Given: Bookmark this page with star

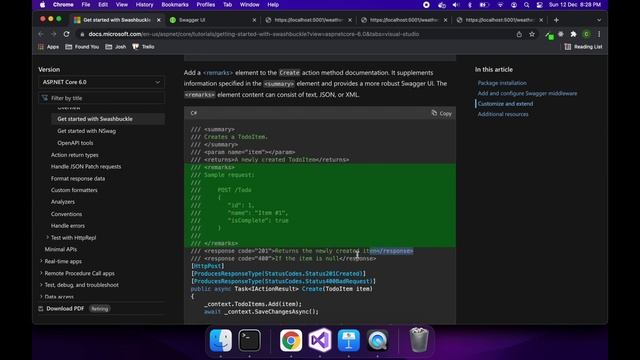Looking at the screenshot, I should (x=532, y=34).
